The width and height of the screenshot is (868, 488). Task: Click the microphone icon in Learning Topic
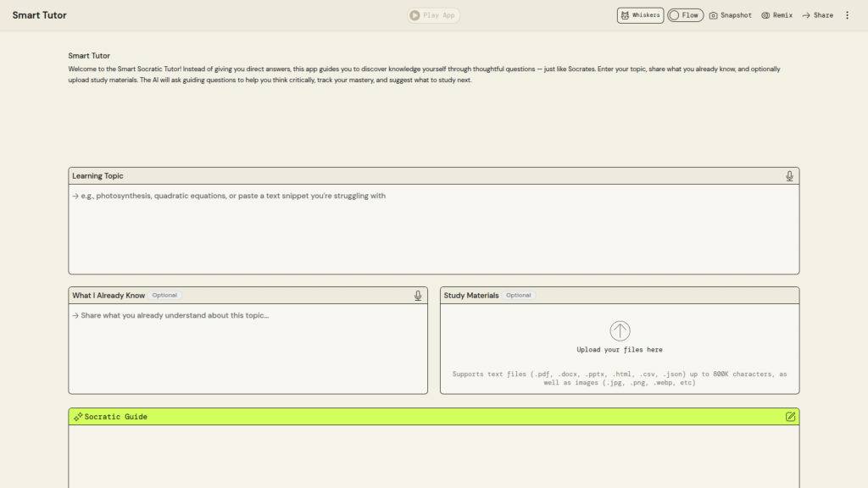(789, 176)
